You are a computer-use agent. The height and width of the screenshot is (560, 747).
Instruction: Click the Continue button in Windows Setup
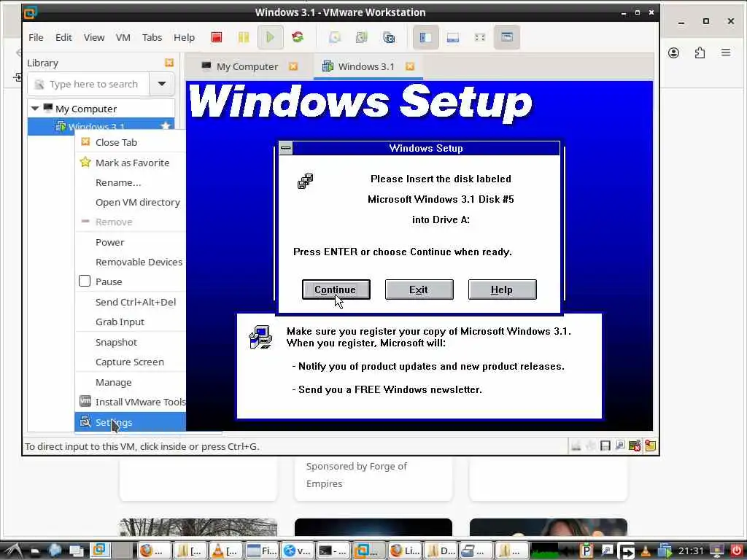(336, 289)
